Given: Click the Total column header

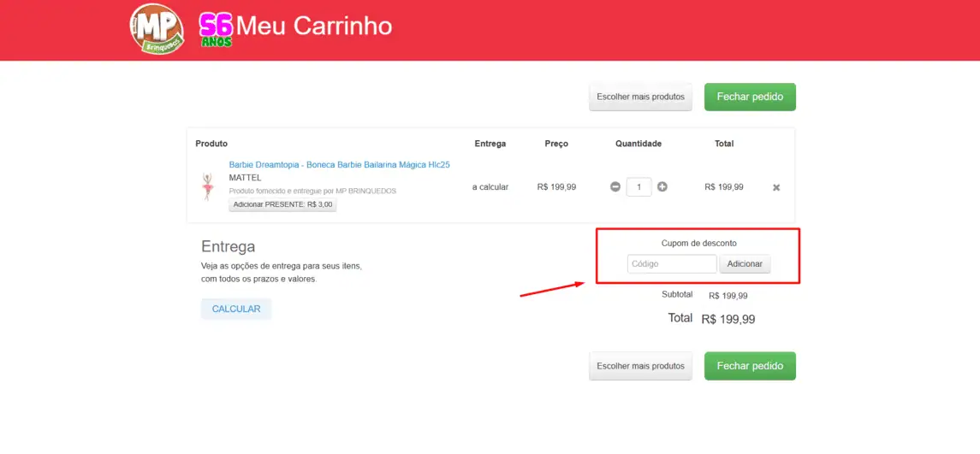Looking at the screenshot, I should (724, 144).
